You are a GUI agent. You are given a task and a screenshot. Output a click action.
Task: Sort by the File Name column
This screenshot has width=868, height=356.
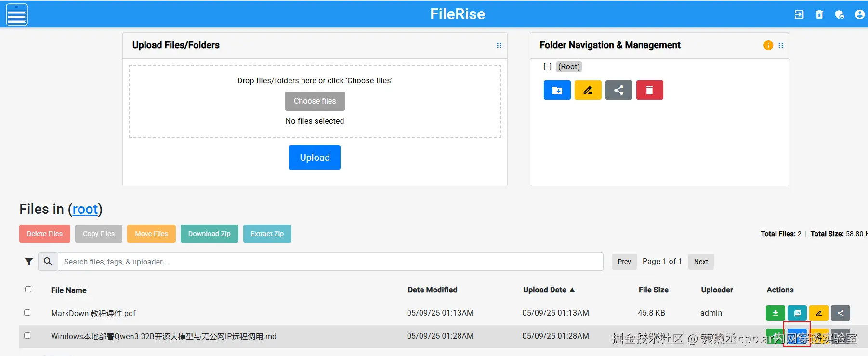pyautogui.click(x=69, y=290)
